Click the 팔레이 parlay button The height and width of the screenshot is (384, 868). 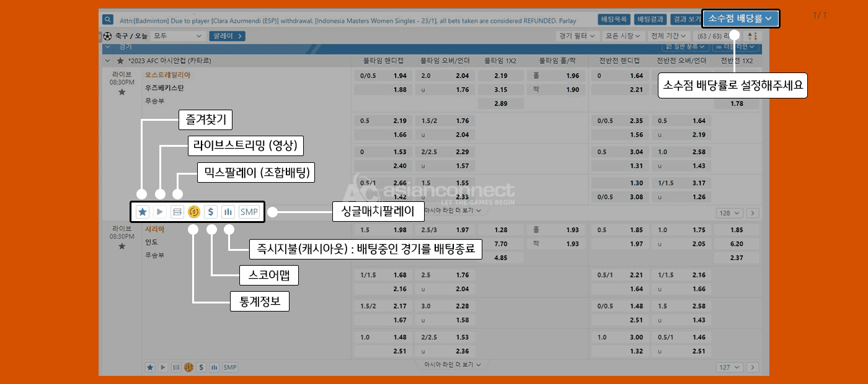coord(227,36)
